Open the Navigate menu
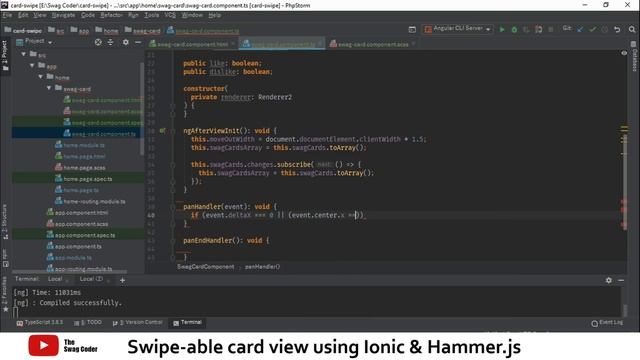 63,15
